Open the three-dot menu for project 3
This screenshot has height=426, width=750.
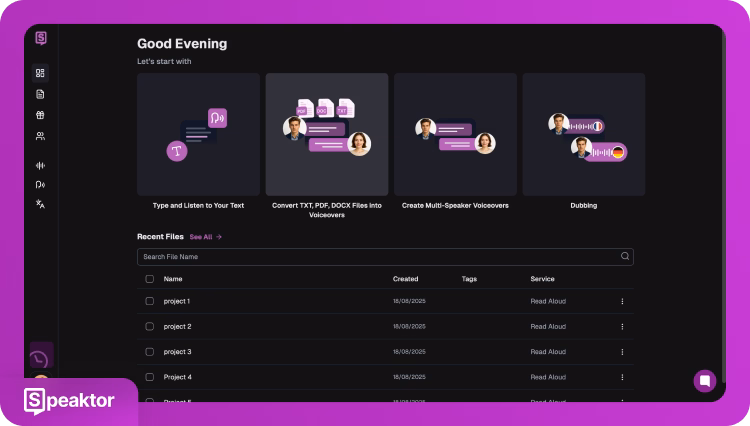[x=622, y=352]
